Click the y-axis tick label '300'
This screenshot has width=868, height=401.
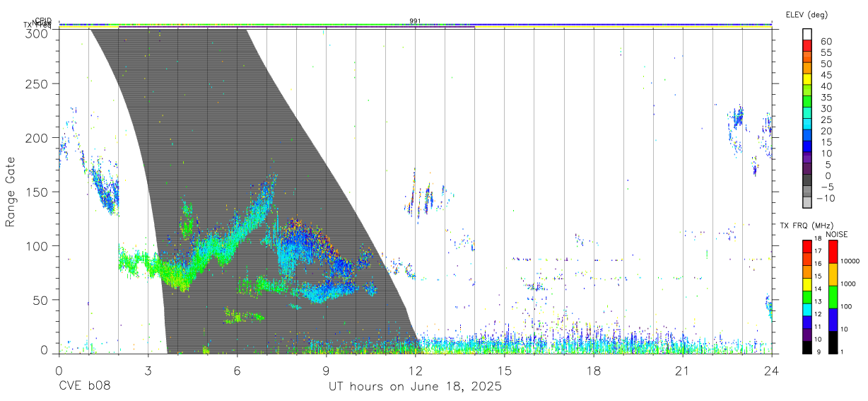click(x=37, y=33)
